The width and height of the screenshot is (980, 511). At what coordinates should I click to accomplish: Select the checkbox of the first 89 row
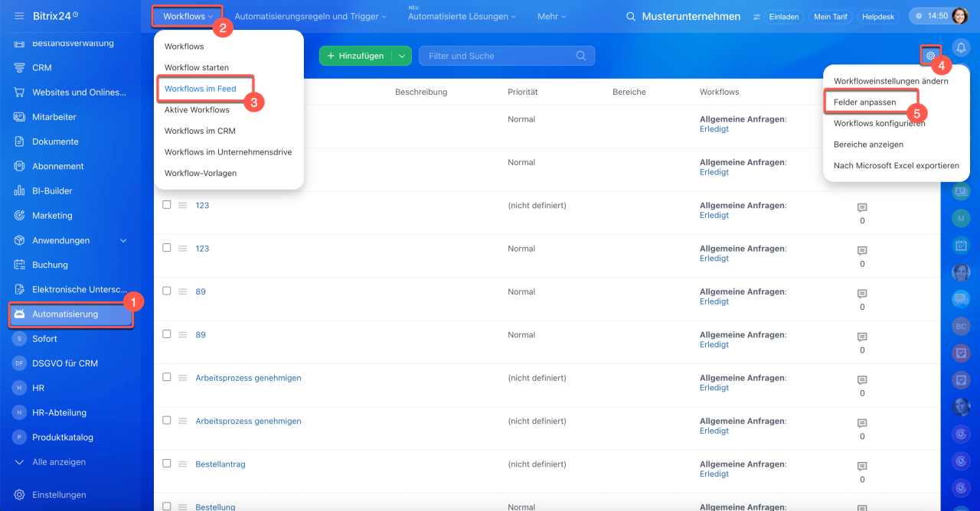coord(167,291)
